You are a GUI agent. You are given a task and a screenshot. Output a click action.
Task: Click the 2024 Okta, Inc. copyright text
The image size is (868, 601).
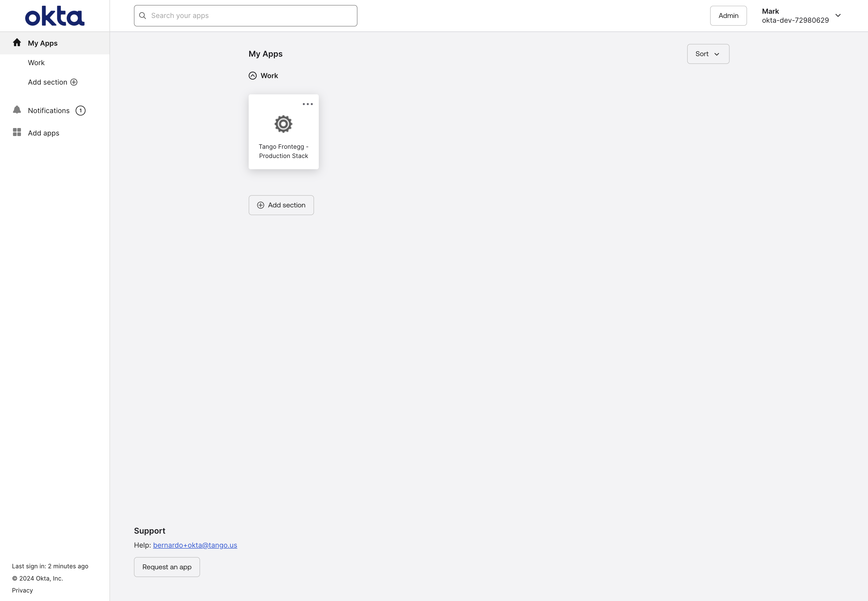38,578
